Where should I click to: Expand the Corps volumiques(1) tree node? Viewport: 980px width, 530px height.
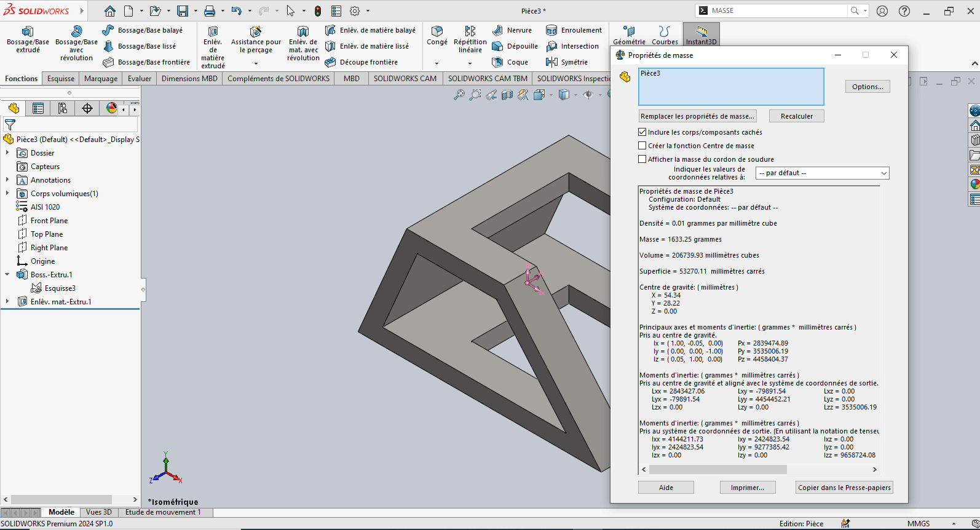pyautogui.click(x=7, y=194)
